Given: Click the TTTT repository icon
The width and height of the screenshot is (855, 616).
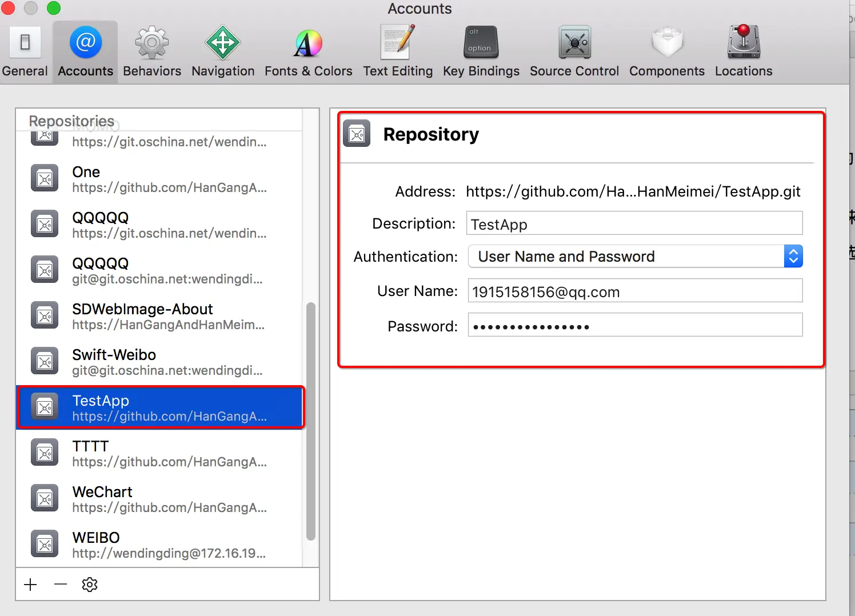Looking at the screenshot, I should click(x=45, y=453).
